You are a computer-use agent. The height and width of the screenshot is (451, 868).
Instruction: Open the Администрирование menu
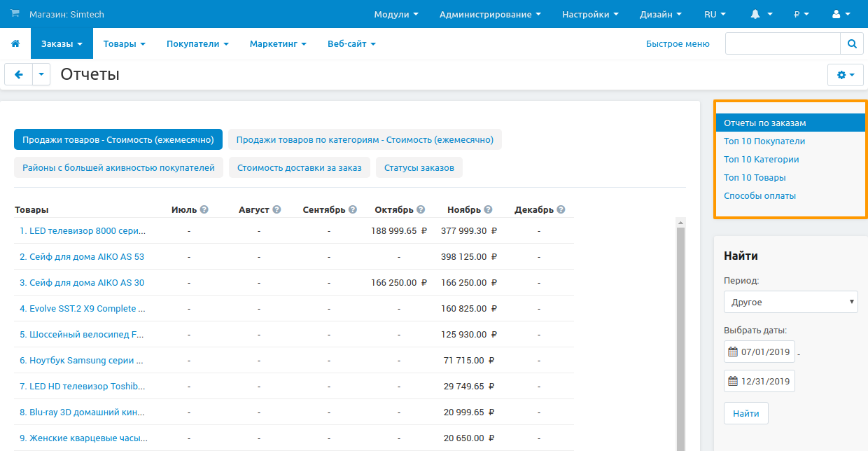[490, 14]
